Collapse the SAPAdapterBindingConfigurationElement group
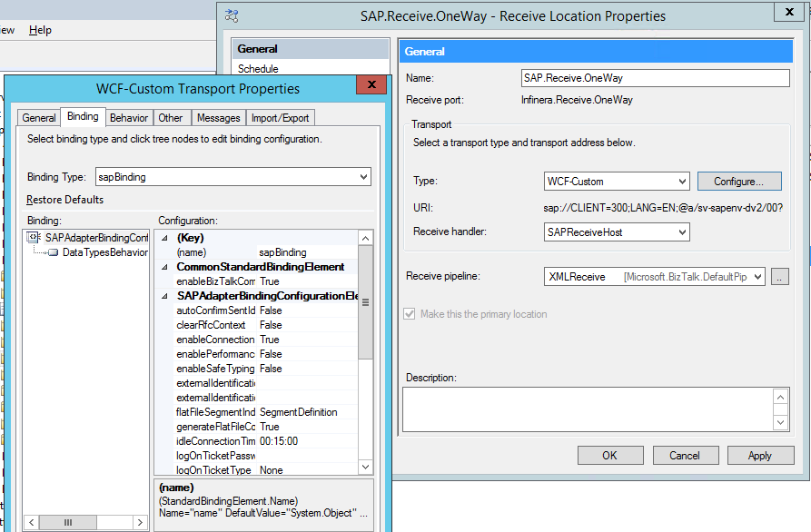The image size is (811, 532). pyautogui.click(x=164, y=296)
